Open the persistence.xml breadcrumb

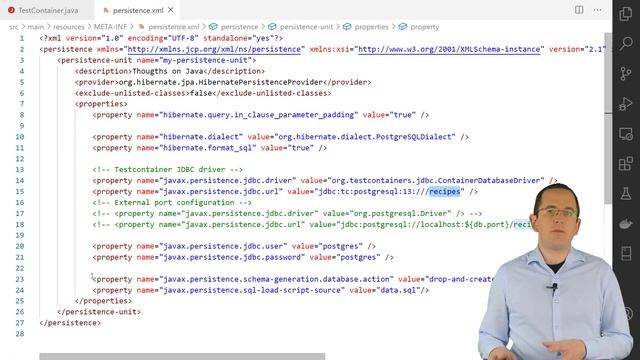173,27
